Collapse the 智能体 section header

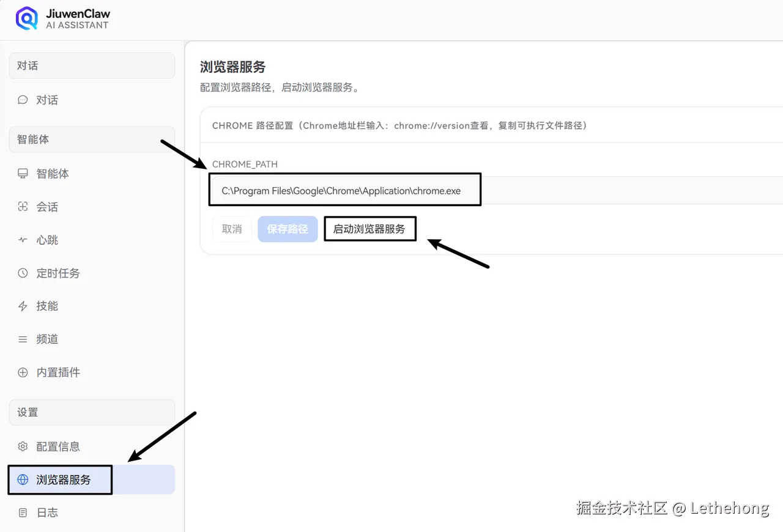[92, 139]
